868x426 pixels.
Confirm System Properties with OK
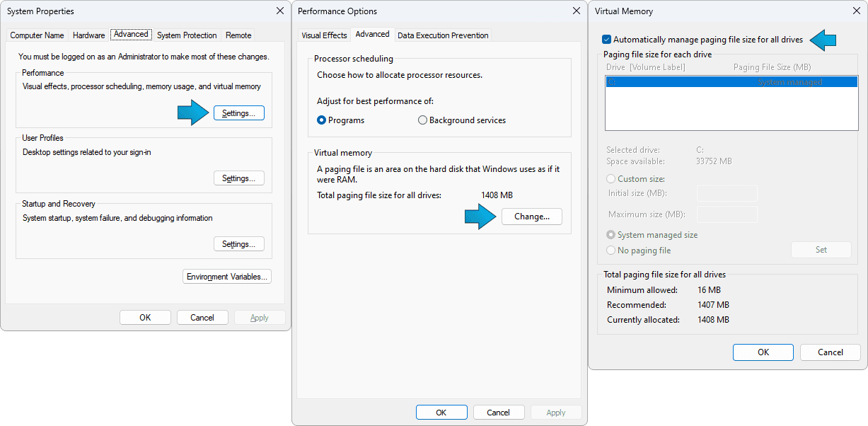click(x=145, y=318)
